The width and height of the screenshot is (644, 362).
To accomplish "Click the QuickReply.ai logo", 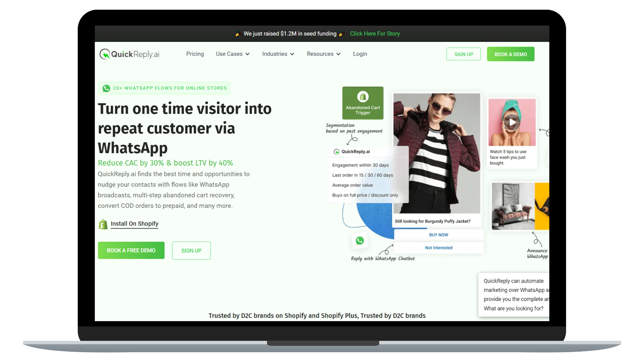I will pyautogui.click(x=129, y=54).
